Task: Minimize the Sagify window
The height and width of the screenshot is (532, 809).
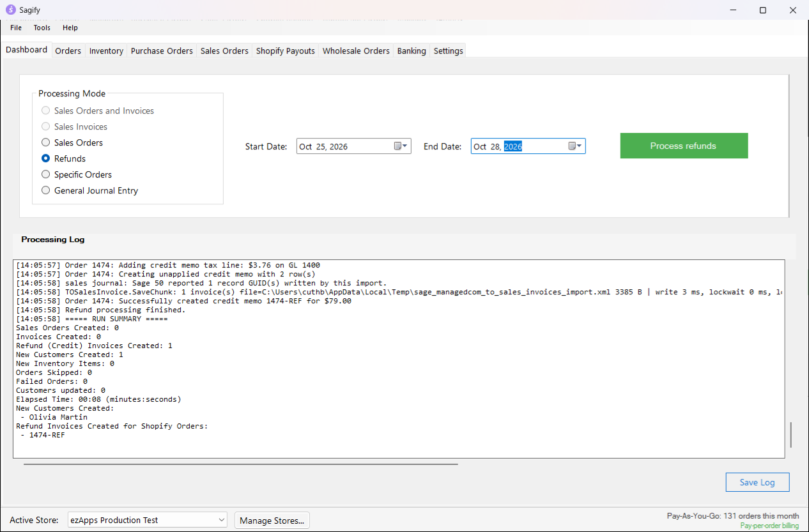Action: tap(733, 10)
